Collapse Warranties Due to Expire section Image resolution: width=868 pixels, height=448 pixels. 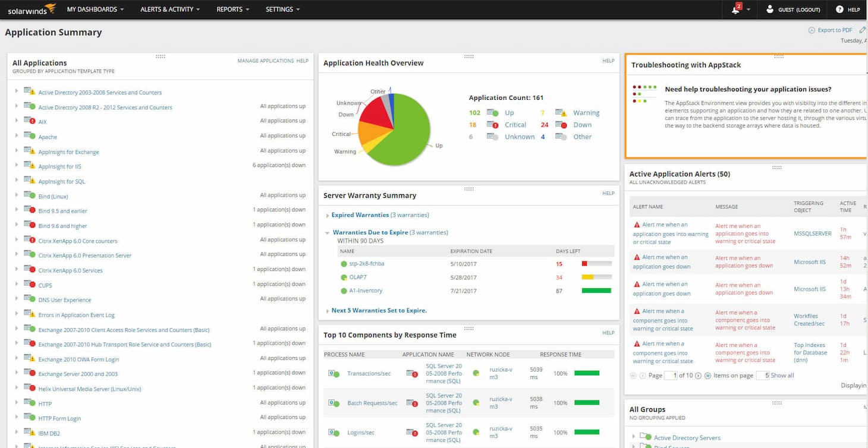(328, 233)
